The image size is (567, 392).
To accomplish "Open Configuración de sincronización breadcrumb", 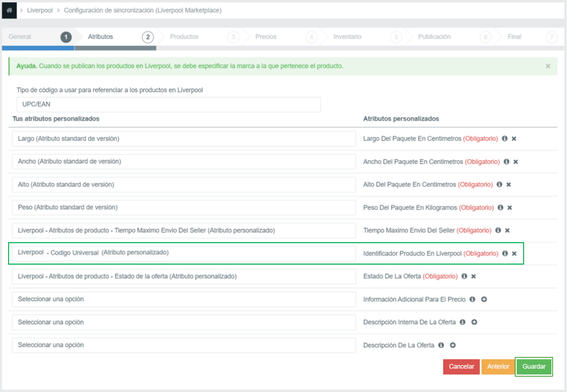I will [142, 10].
